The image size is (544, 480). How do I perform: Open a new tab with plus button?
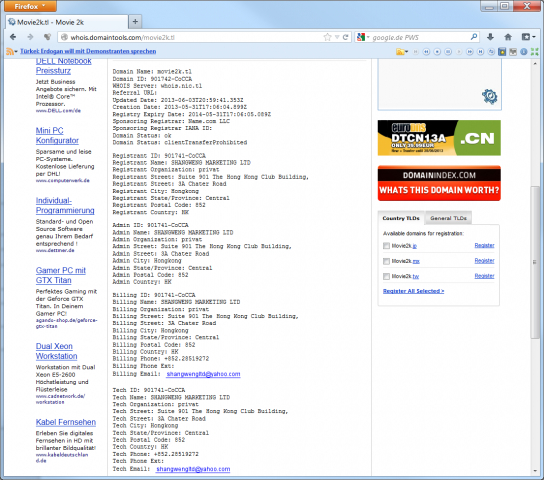(x=135, y=22)
